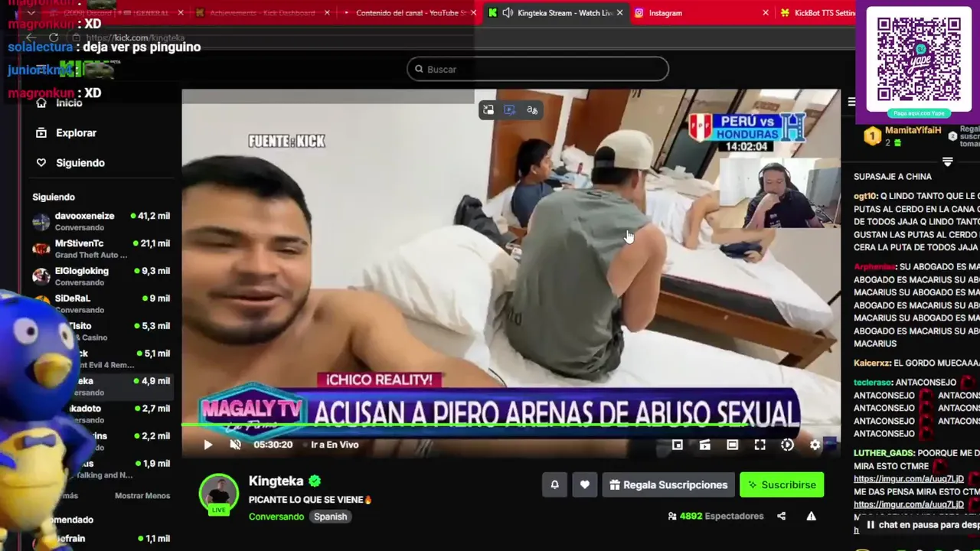
Task: Select the Spanish language tag
Action: click(x=331, y=517)
